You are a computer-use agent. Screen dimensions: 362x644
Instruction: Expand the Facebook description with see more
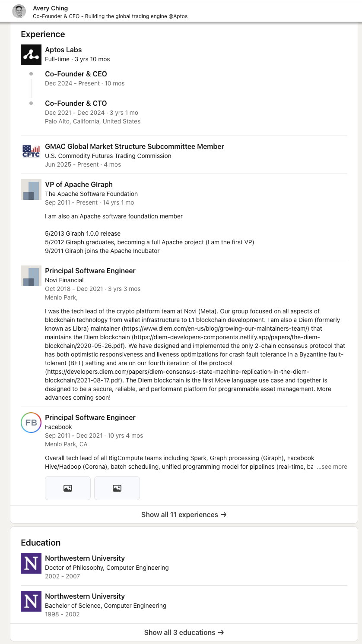[332, 467]
